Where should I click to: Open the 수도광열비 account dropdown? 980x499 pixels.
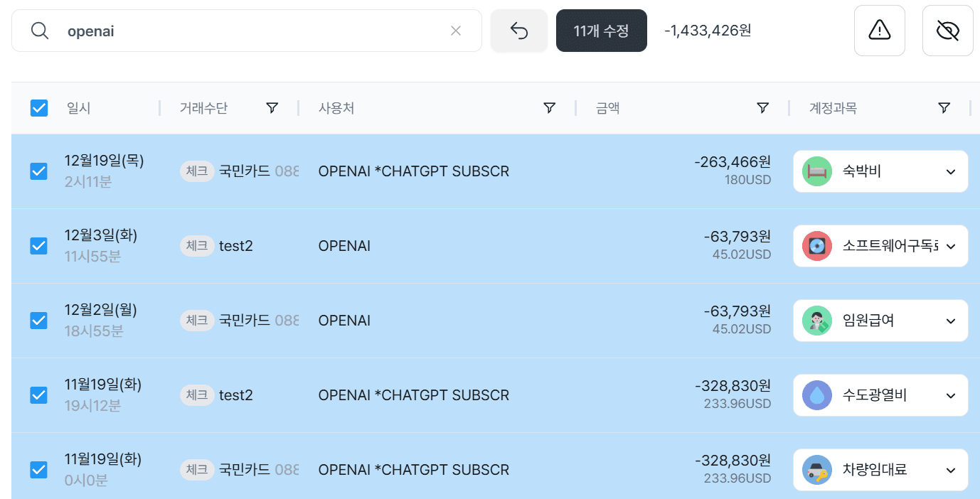tap(880, 395)
